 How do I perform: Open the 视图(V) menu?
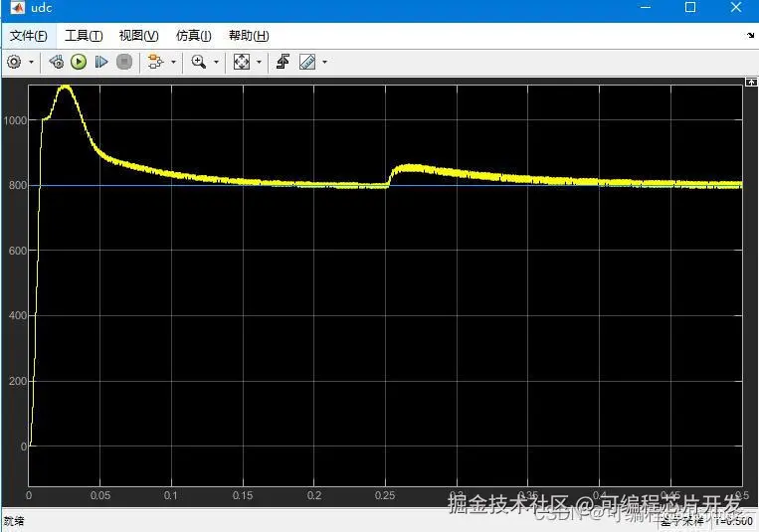139,36
